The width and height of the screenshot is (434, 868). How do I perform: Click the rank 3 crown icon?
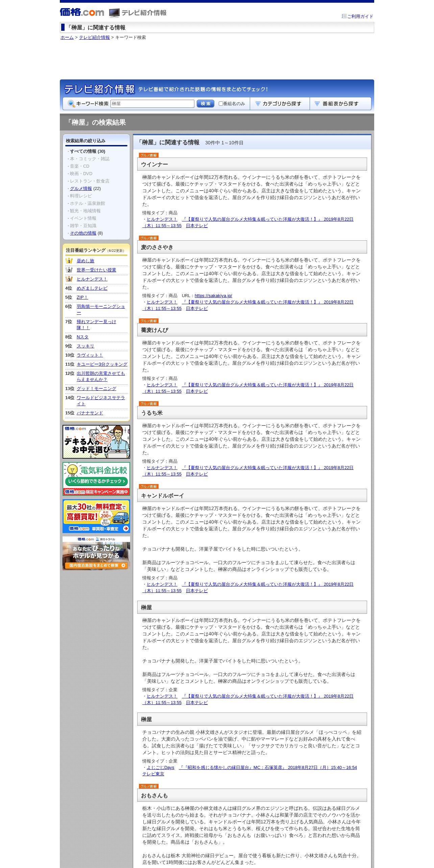(x=69, y=279)
